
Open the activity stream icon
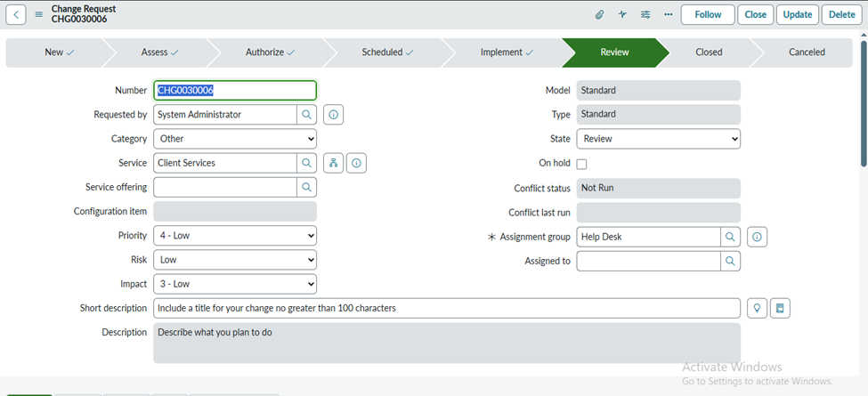point(622,15)
